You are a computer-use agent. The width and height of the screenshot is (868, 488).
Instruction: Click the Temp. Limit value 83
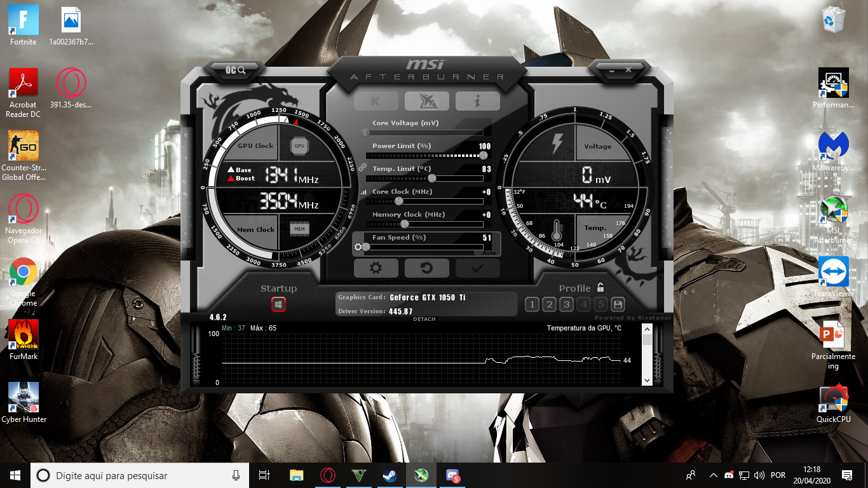click(487, 169)
